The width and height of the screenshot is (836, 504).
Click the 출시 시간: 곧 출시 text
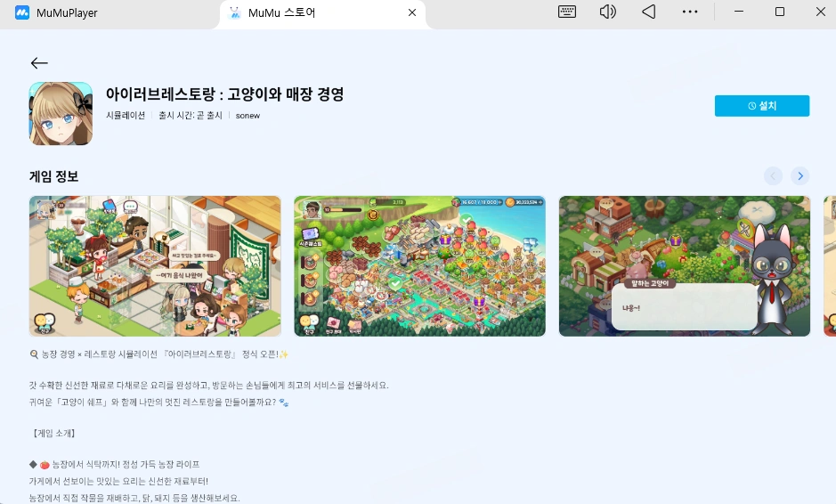191,115
